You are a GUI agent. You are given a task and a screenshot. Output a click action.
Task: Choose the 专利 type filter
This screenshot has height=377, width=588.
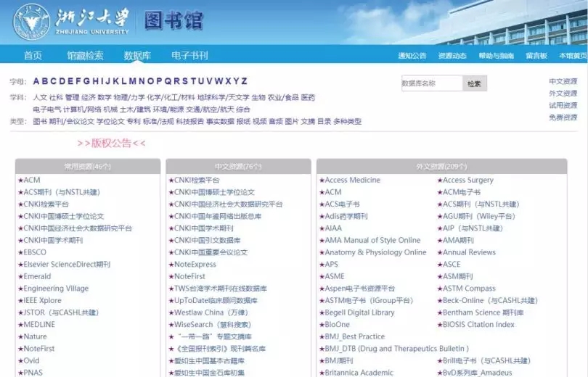click(134, 121)
